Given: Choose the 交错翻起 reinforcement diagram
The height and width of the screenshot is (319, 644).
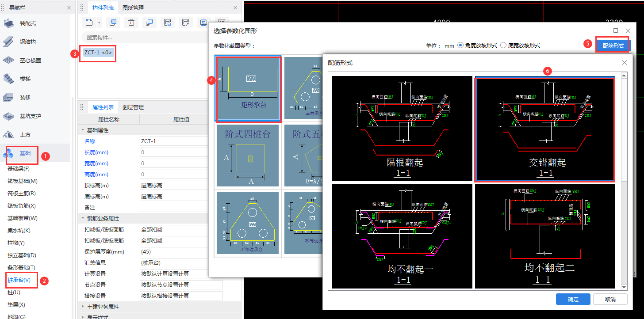Looking at the screenshot, I should [545, 129].
